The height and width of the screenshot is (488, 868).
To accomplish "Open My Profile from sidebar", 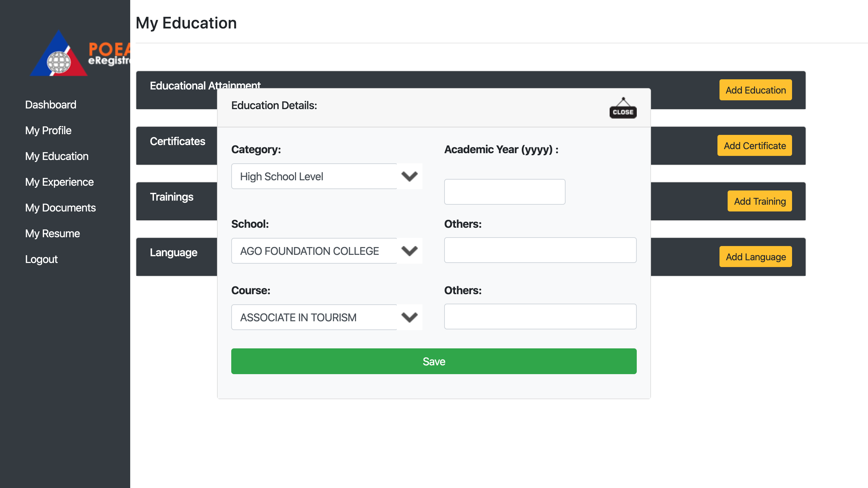I will click(48, 130).
